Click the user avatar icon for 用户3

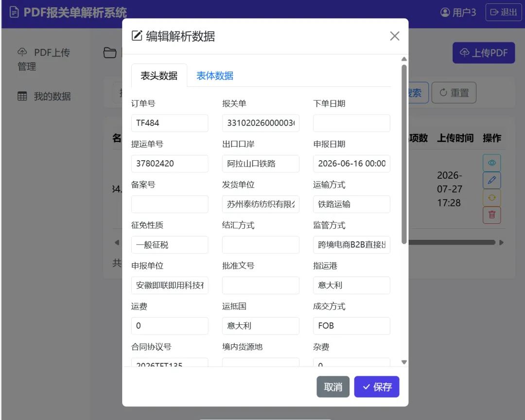tap(445, 12)
